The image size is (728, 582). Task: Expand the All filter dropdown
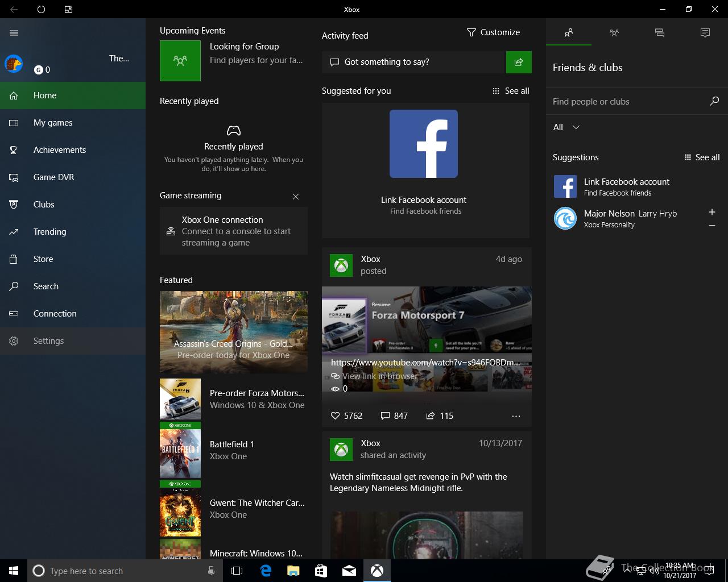[x=566, y=127]
